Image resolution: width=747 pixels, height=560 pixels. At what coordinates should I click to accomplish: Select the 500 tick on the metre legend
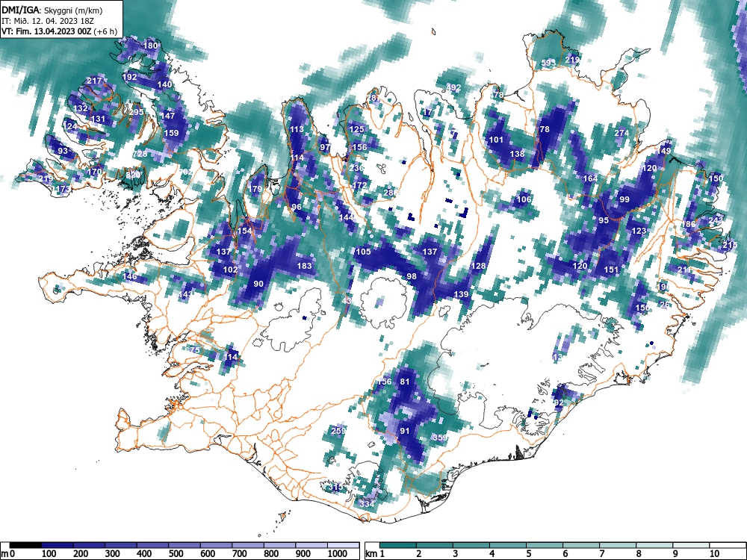pos(176,554)
